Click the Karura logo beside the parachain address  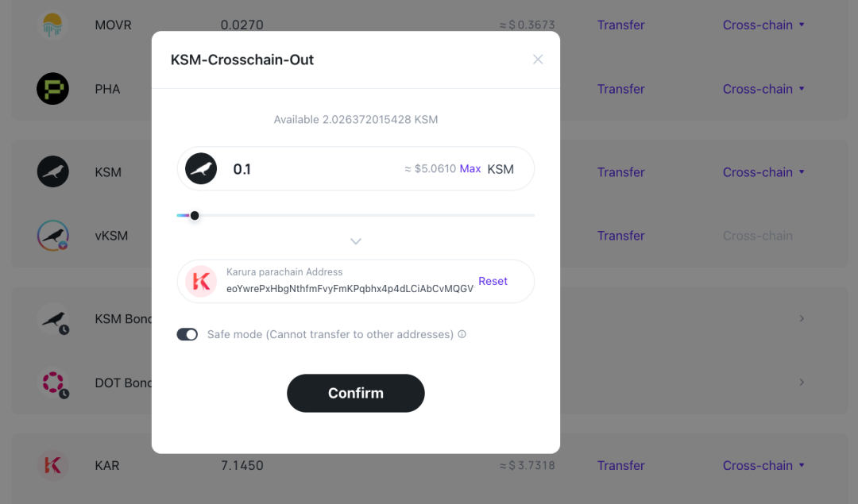(201, 281)
